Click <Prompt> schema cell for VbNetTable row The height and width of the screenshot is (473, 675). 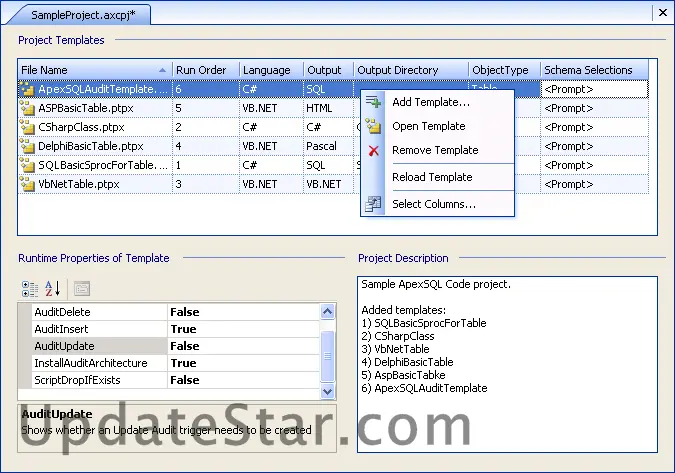tap(594, 184)
